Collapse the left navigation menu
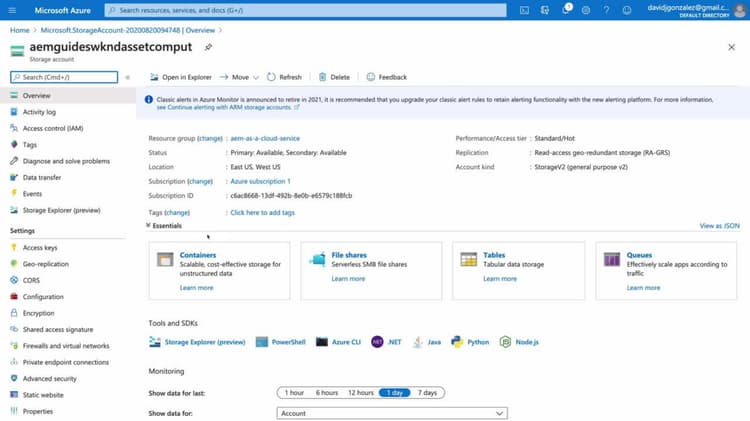 tap(128, 77)
